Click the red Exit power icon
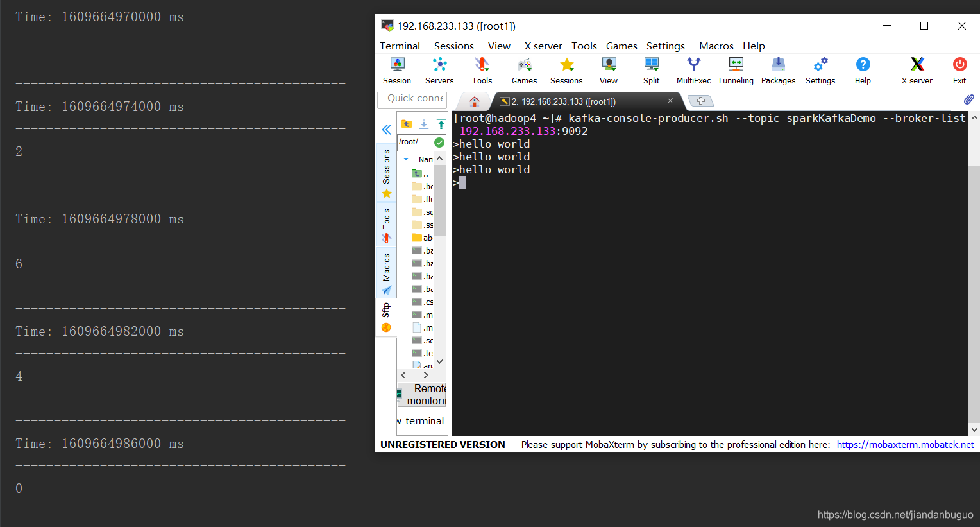This screenshot has height=527, width=980. (x=959, y=65)
